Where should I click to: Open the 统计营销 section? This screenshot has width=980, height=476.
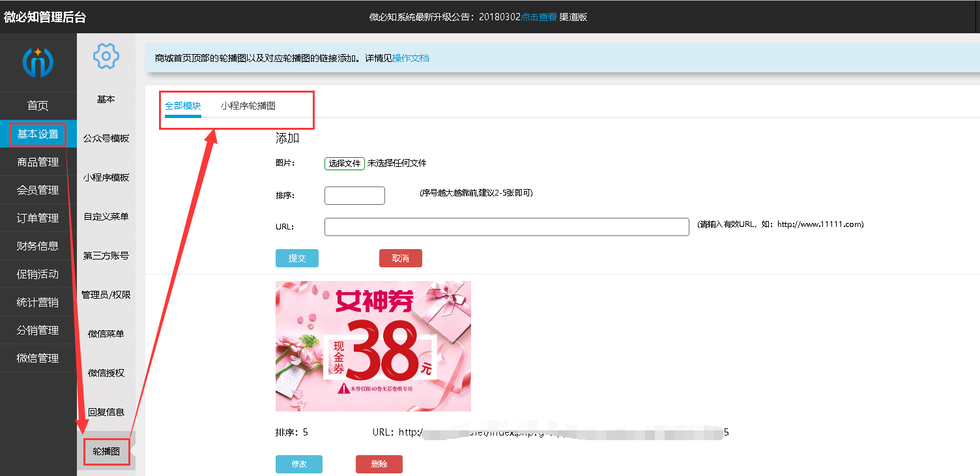(38, 302)
